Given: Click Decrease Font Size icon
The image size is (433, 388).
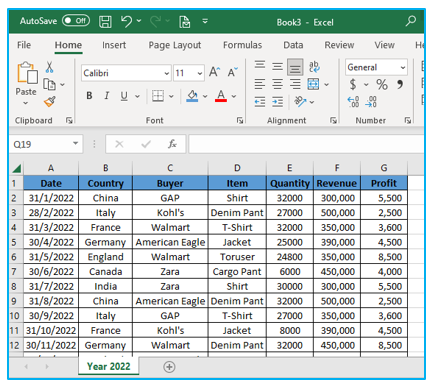Looking at the screenshot, I should click(233, 72).
